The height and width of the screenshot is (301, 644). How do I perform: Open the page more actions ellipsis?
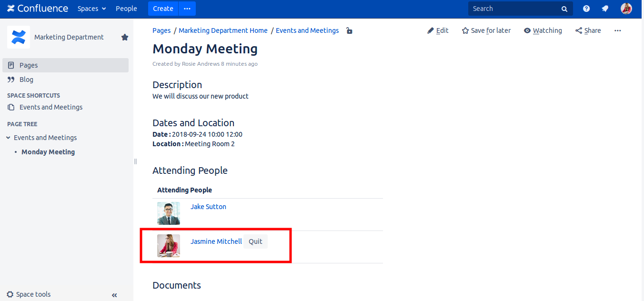tap(618, 30)
